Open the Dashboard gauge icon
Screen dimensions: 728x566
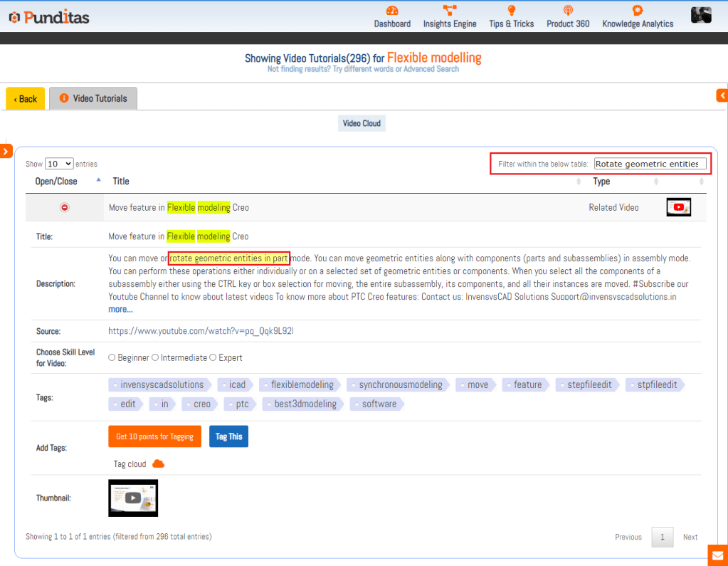392,10
